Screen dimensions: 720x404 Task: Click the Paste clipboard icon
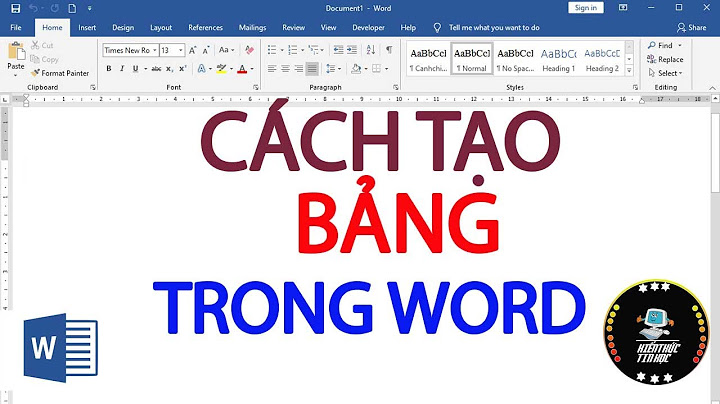click(x=17, y=51)
